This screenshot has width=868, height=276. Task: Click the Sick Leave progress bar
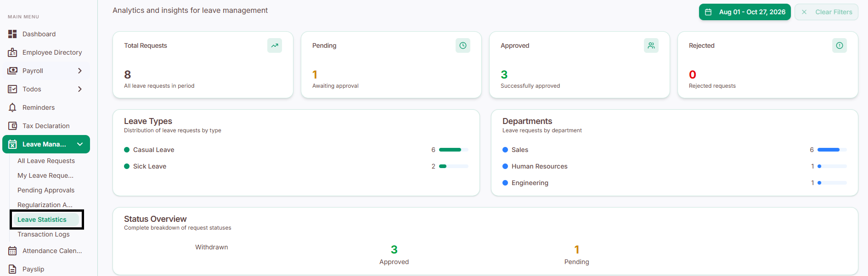click(454, 166)
